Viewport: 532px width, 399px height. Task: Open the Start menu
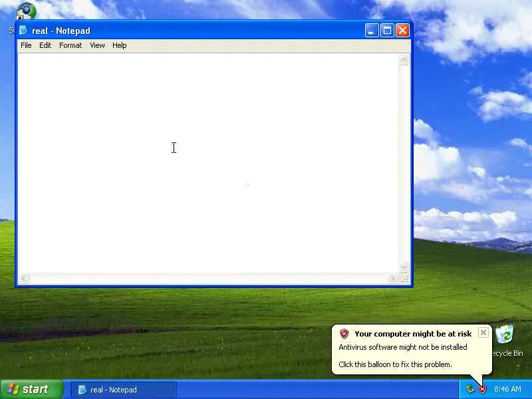coord(31,389)
